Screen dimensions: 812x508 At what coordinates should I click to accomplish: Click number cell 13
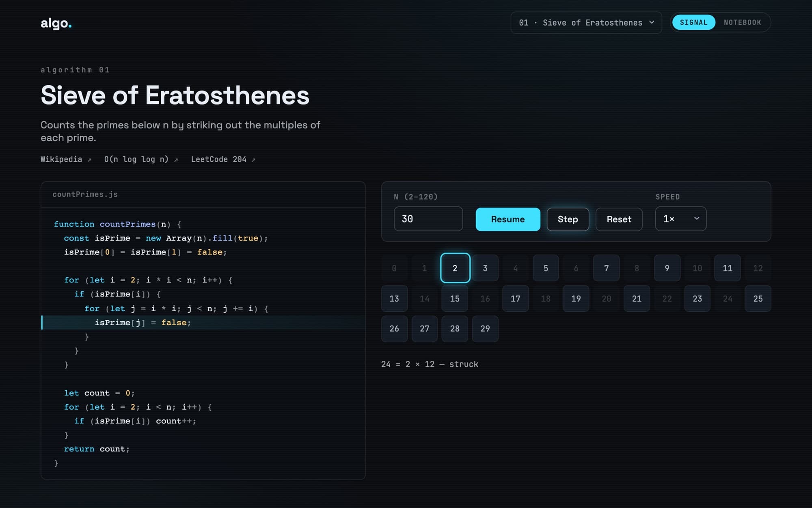394,299
